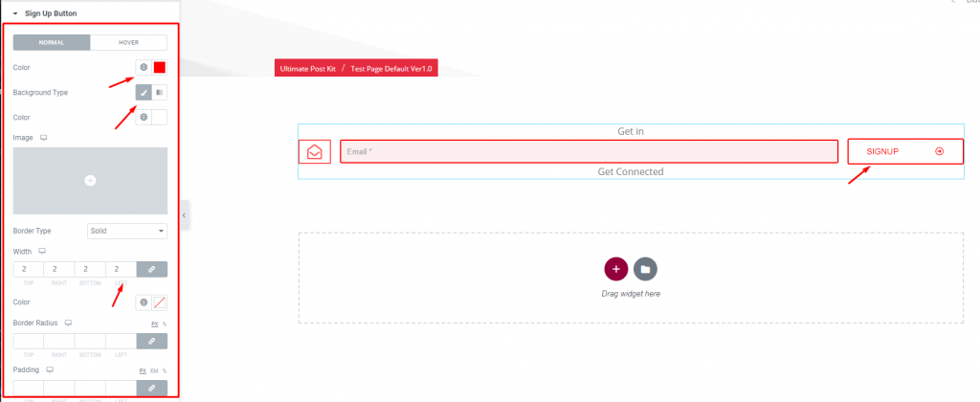
Task: Open Ultimate Post Kit breadcrumb link
Action: [307, 68]
